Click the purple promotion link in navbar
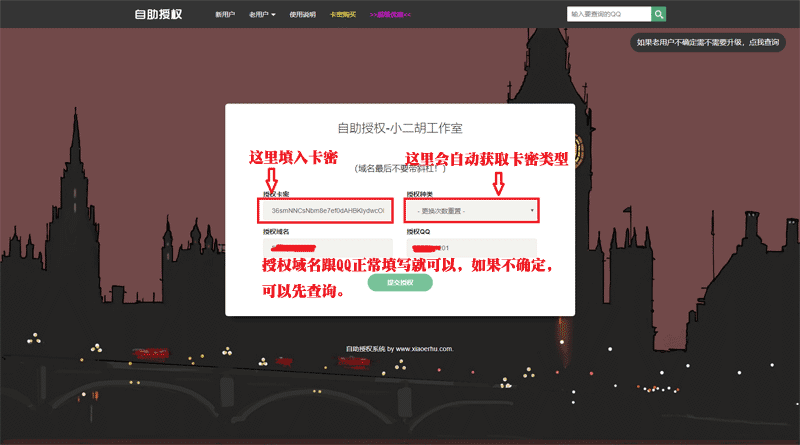800x445 pixels. pyautogui.click(x=390, y=14)
